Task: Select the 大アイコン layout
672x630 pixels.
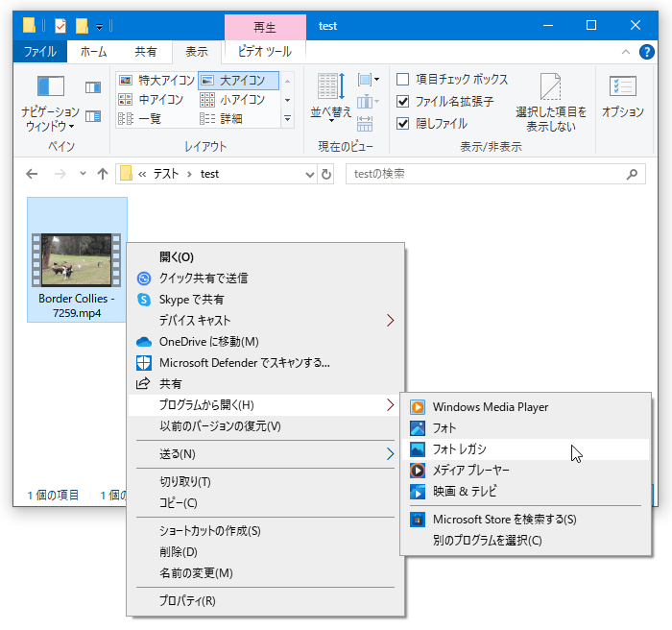Action: (x=239, y=81)
